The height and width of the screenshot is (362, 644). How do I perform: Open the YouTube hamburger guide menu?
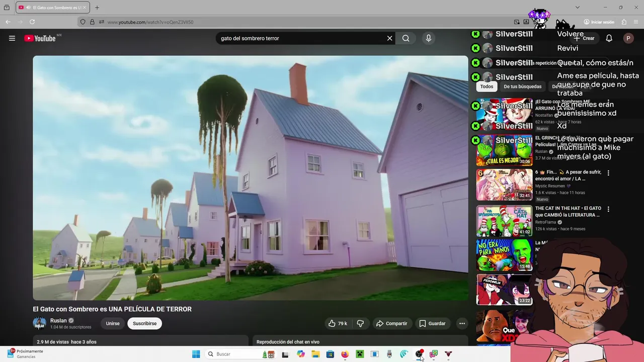point(12,38)
